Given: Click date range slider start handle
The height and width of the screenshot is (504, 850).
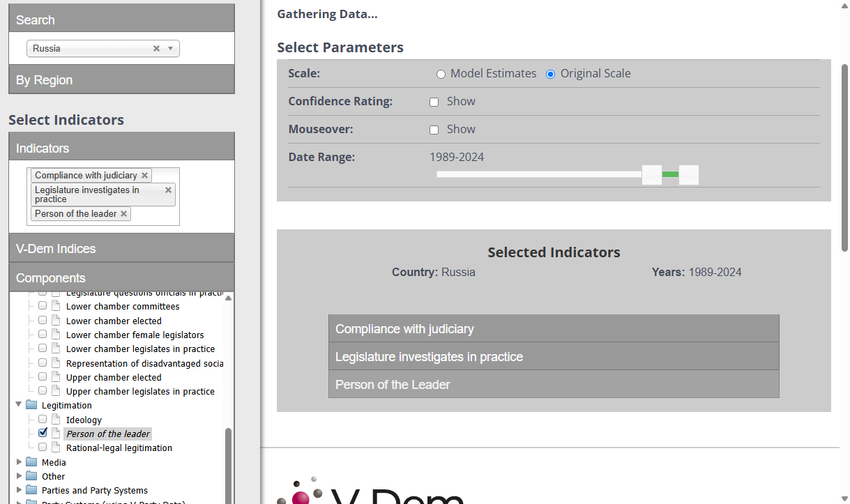Looking at the screenshot, I should point(652,175).
